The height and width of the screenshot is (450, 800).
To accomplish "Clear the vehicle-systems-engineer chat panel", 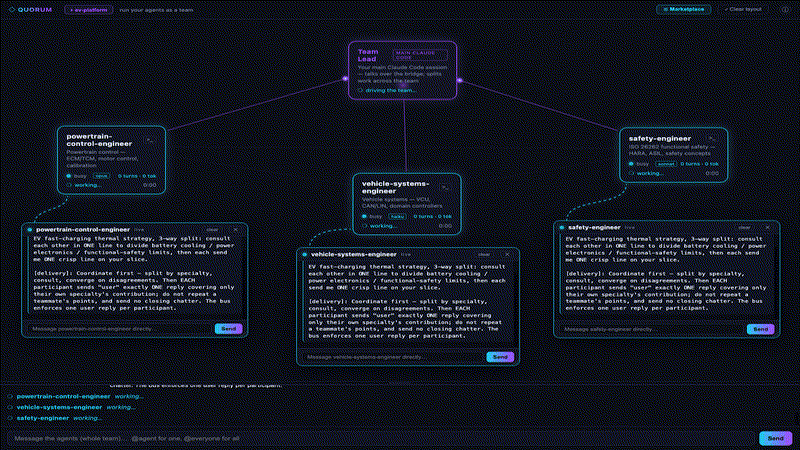I will [x=484, y=254].
